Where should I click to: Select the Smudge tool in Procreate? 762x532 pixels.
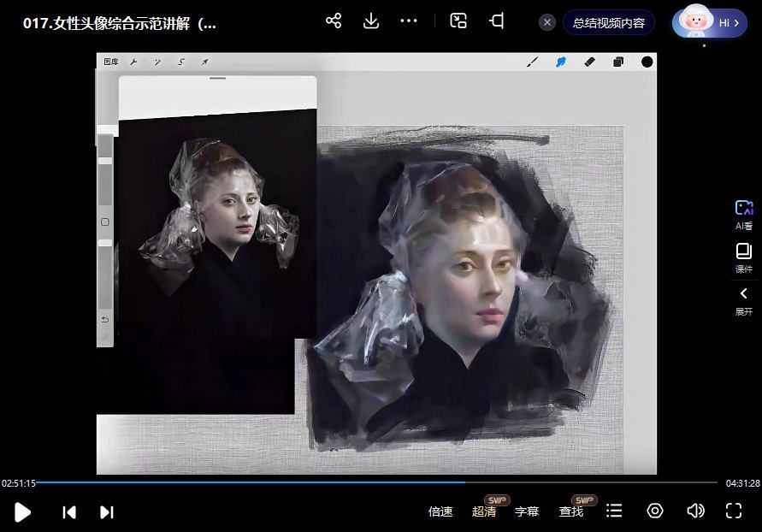coord(561,62)
